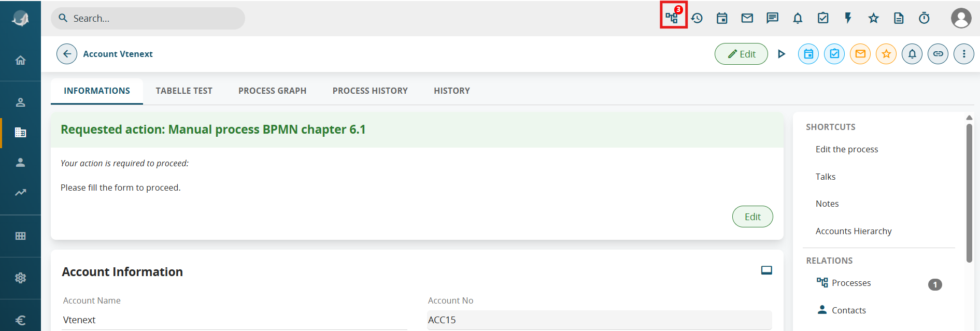The height and width of the screenshot is (331, 980).
Task: Toggle the orange star favorite button
Action: pyautogui.click(x=886, y=54)
